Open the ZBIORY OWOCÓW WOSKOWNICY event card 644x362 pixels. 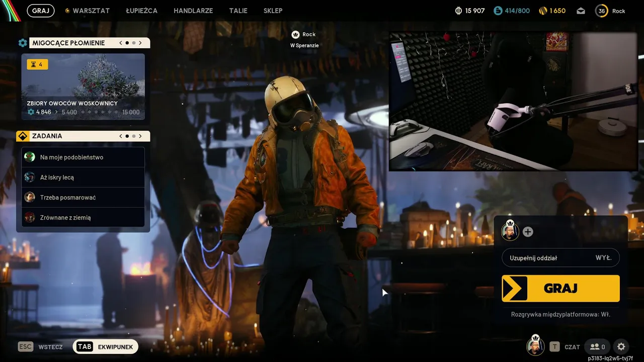(x=83, y=87)
